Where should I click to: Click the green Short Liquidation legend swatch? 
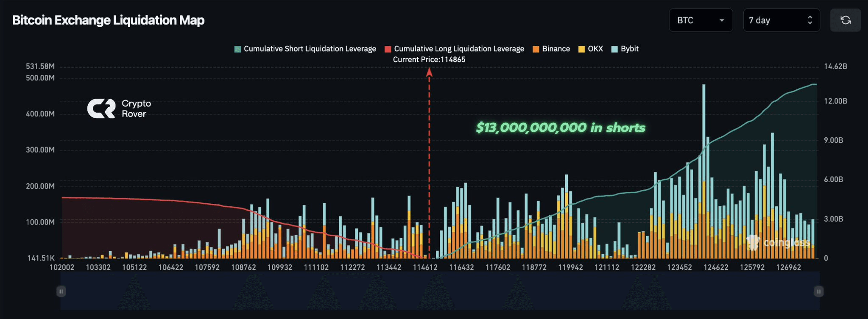click(x=237, y=49)
